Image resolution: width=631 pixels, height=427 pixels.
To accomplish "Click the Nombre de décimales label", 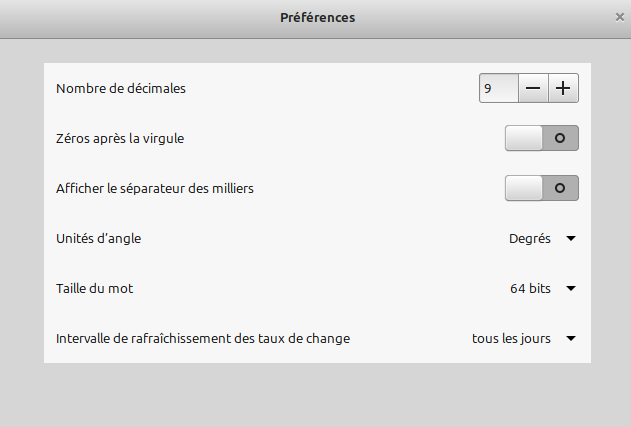I will [121, 89].
